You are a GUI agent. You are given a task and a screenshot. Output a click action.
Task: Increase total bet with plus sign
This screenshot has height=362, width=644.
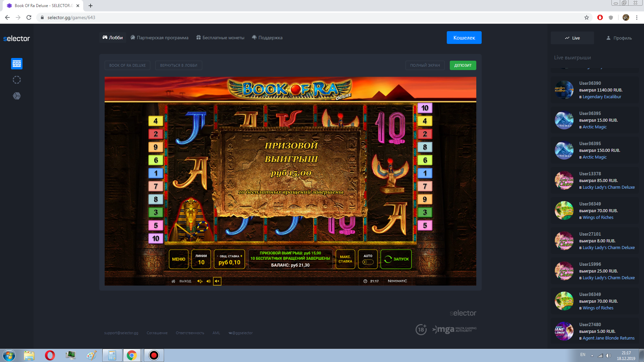241,256
